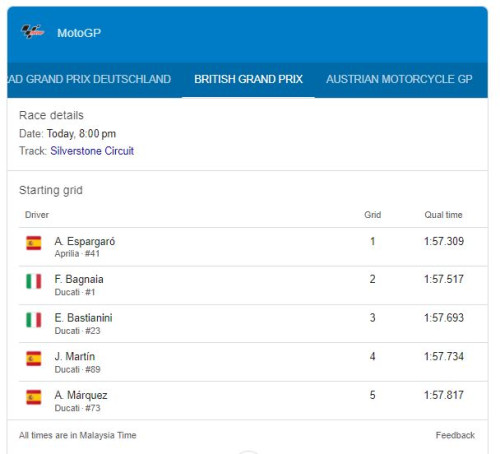Select driver F. Bagnaia name
This screenshot has width=500, height=454.
click(79, 279)
